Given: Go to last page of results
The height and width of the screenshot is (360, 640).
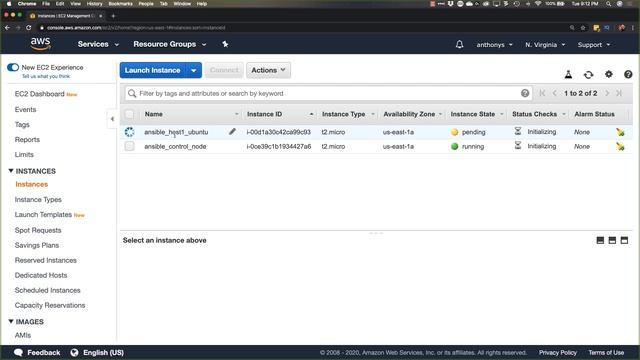Looking at the screenshot, I should [619, 93].
